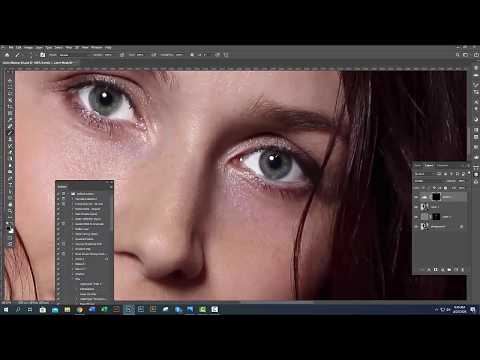
Task: Close the floating Actions panel
Action: (111, 183)
